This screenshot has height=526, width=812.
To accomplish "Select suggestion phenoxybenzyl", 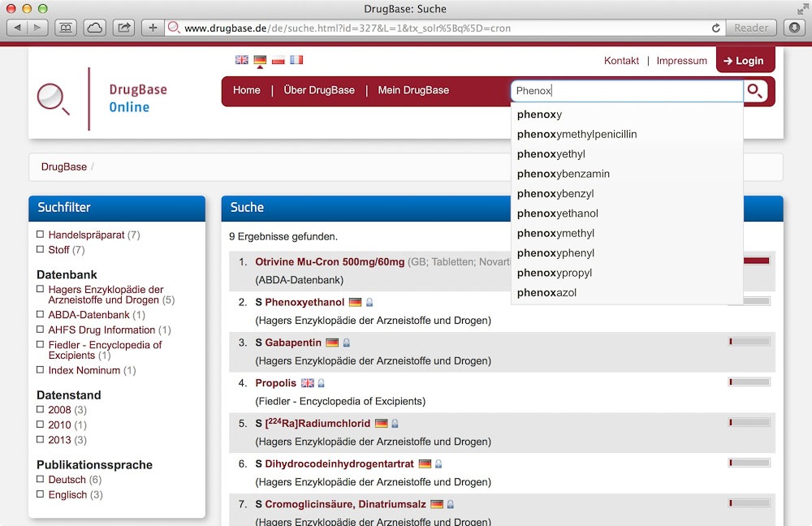I will pyautogui.click(x=627, y=194).
